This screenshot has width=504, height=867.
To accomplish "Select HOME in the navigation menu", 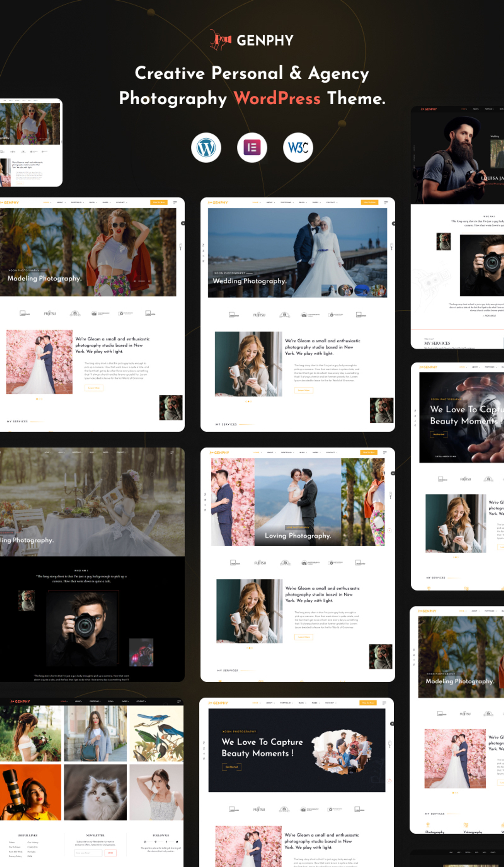I will [x=46, y=202].
